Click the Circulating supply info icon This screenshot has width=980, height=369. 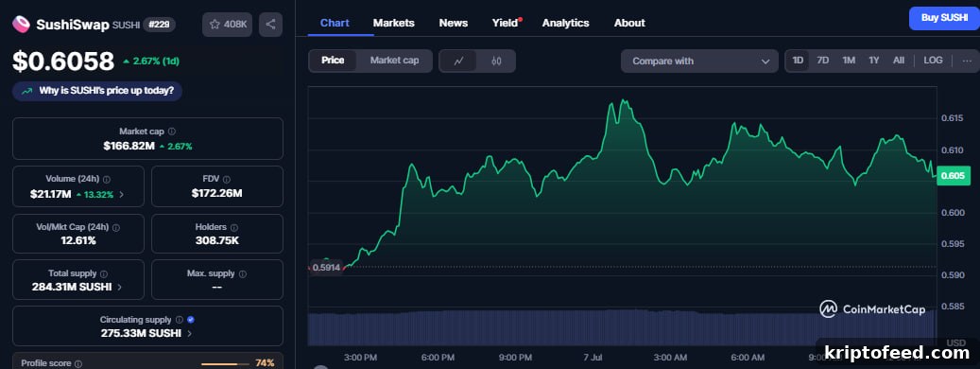(180, 320)
